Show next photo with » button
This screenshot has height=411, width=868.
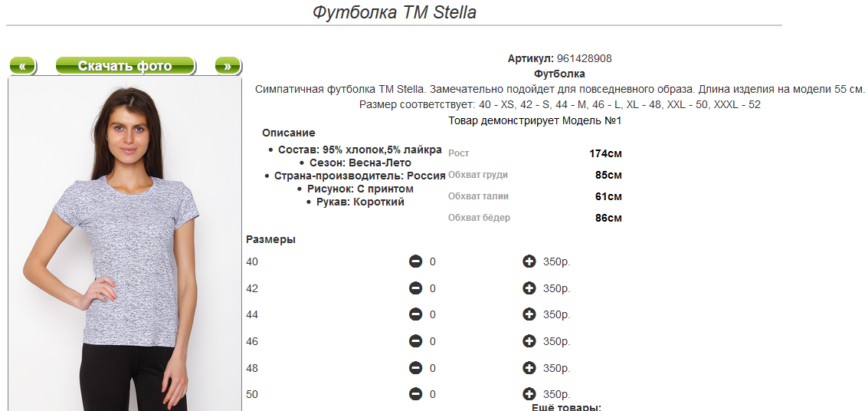pos(228,66)
